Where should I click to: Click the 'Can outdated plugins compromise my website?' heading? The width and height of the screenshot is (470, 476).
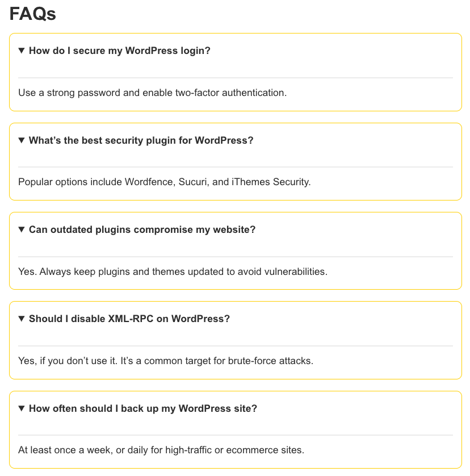pyautogui.click(x=142, y=229)
